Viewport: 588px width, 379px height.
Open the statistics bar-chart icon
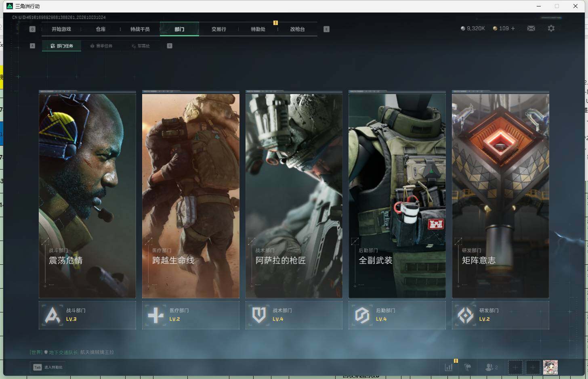449,367
